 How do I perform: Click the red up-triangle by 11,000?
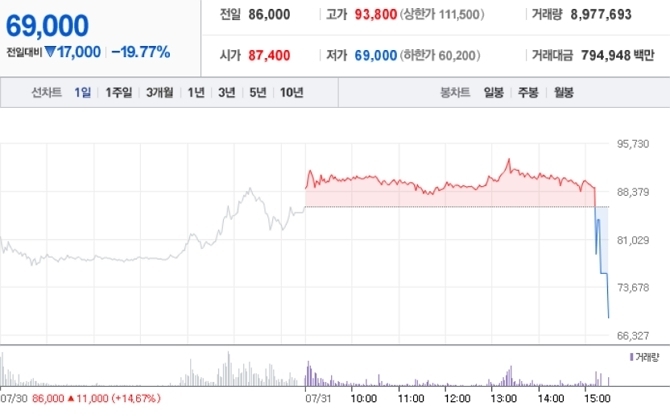pyautogui.click(x=71, y=398)
